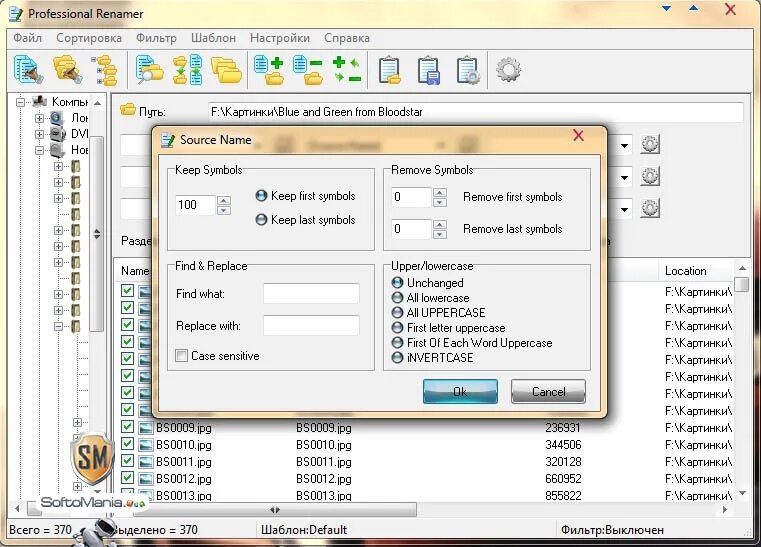Expand the DVD drive tree node

[39, 134]
